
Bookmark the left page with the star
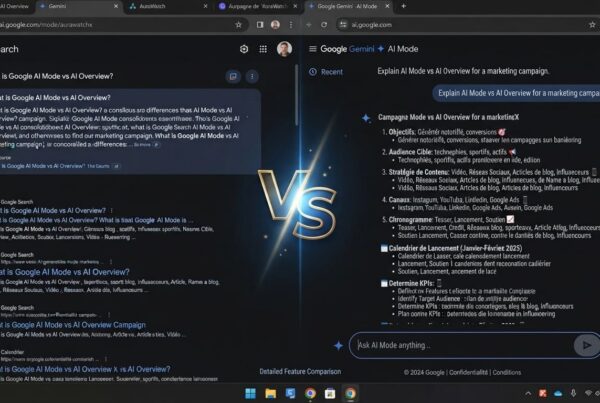tap(238, 25)
